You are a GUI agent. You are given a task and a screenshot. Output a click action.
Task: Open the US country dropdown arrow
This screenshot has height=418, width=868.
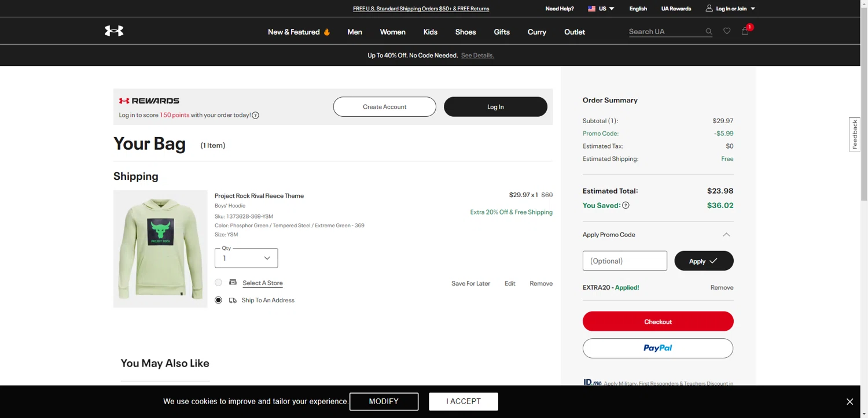(x=612, y=9)
